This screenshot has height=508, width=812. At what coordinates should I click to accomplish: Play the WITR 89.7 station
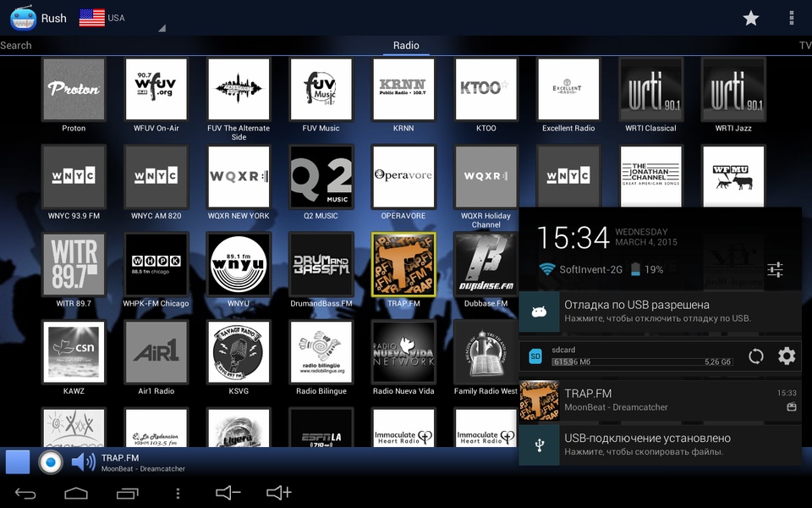74,264
